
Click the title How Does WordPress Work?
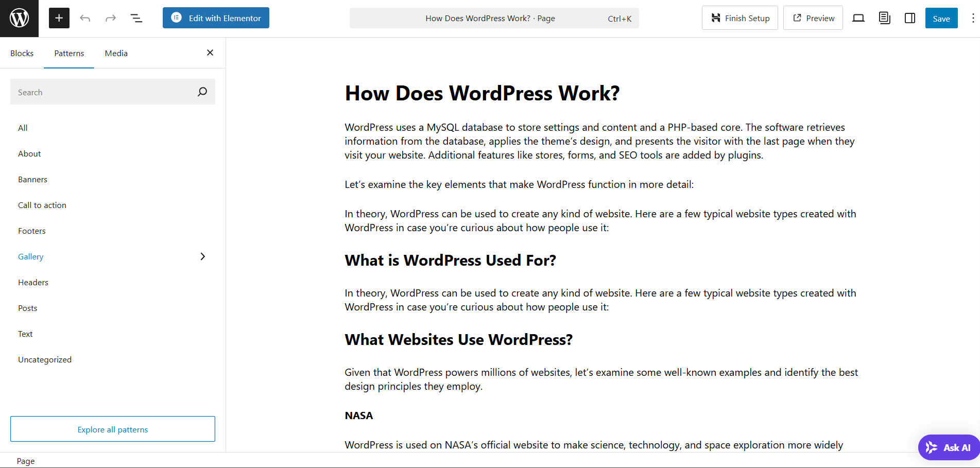[482, 94]
